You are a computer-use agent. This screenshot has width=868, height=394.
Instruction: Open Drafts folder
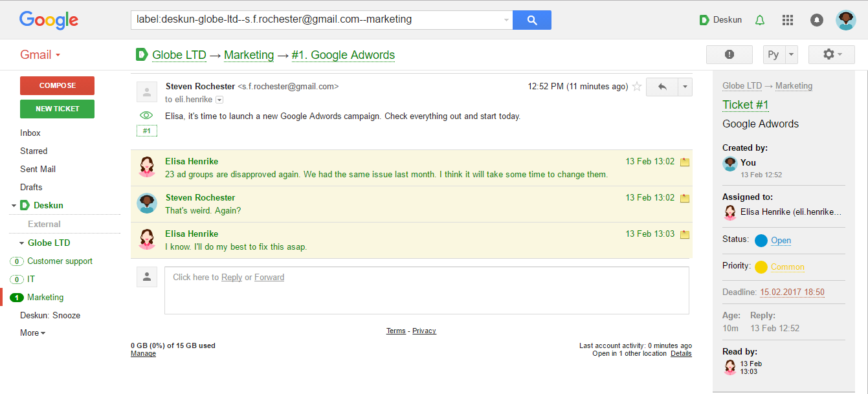coord(31,187)
